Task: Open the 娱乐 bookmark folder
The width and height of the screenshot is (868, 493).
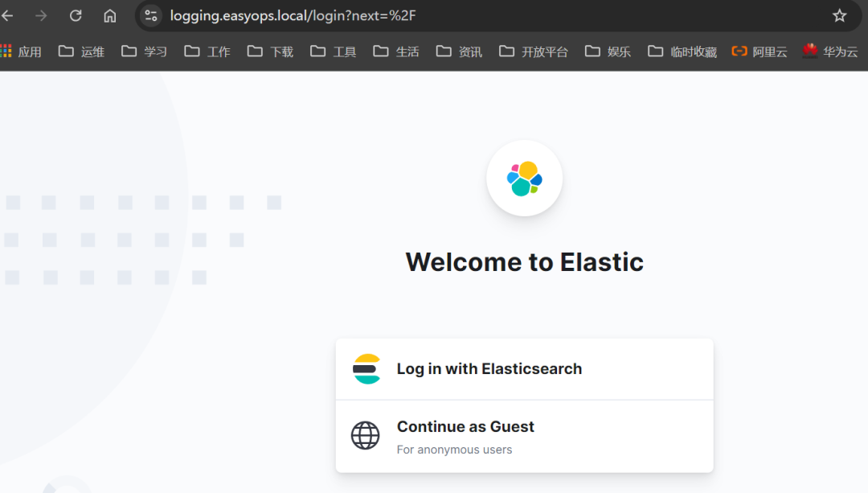Action: click(x=608, y=51)
